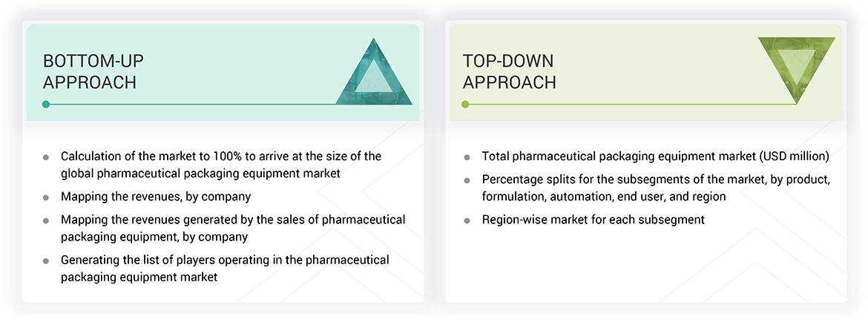868x322 pixels.
Task: Click the bullet beside "Percentage splits"
Action: [x=467, y=180]
